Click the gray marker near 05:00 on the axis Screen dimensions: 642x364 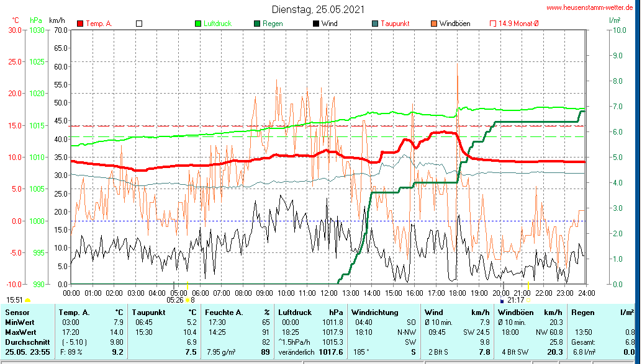(x=174, y=285)
